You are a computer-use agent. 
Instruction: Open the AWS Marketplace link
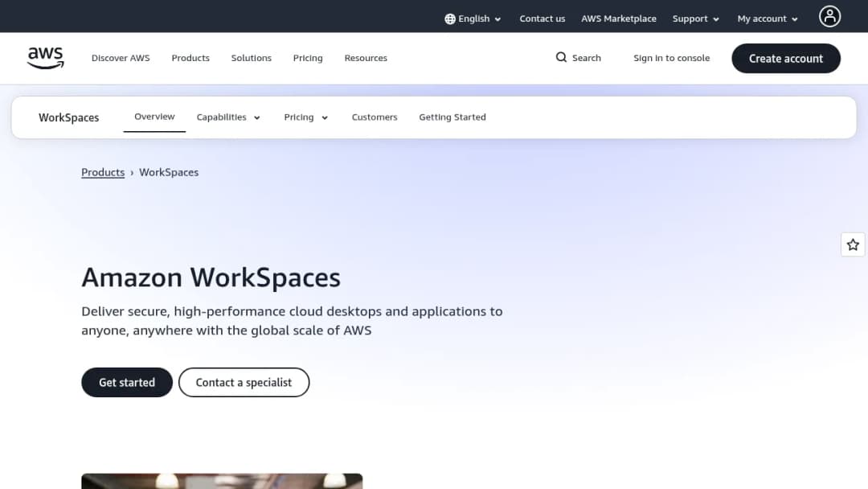[618, 18]
